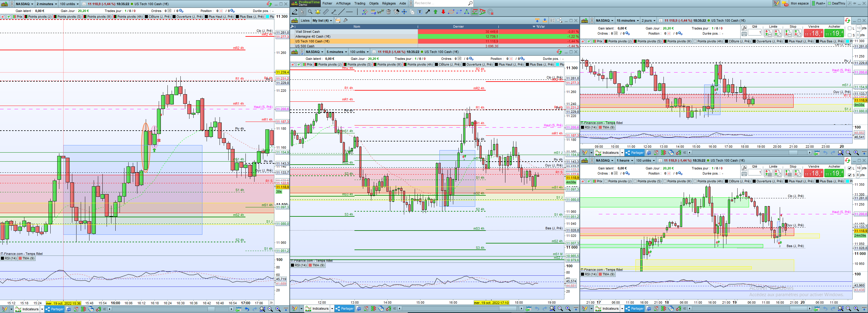Open the Trading menu
Image resolution: width=868 pixels, height=313 pixels.
360,3
